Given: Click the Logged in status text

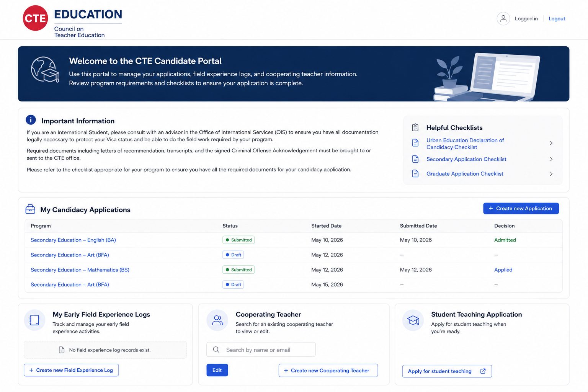Looking at the screenshot, I should tap(526, 18).
